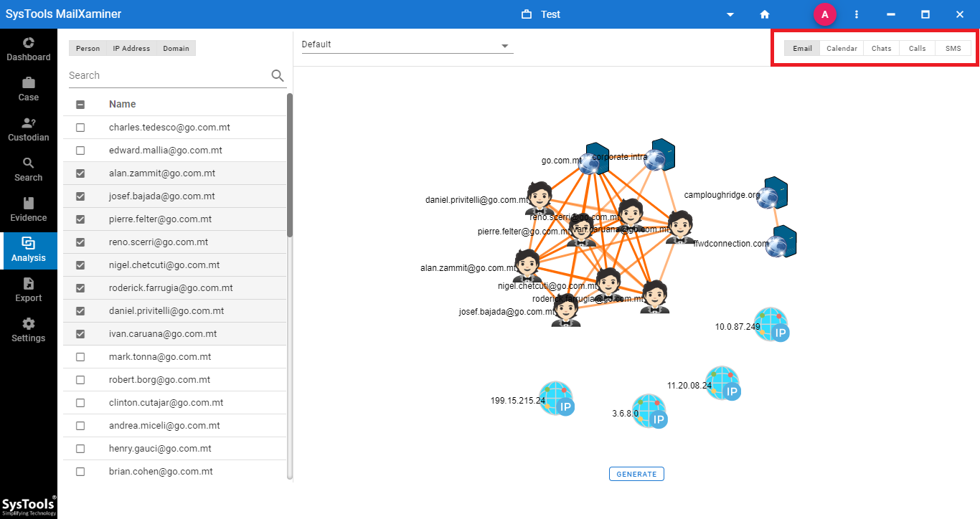Open Settings from the sidebar
This screenshot has width=980, height=519.
click(x=29, y=330)
